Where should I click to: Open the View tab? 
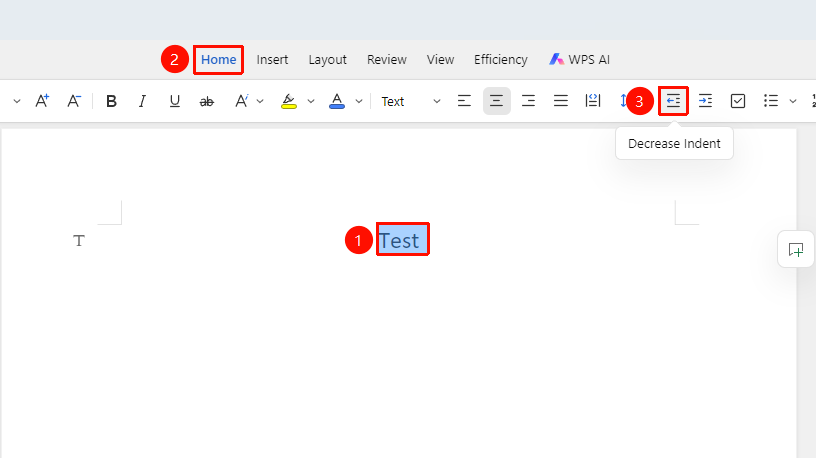pos(440,60)
